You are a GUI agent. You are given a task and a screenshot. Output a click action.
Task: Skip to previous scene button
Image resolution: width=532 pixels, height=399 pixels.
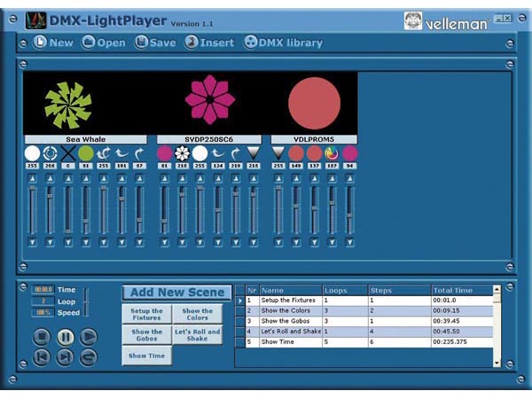click(x=42, y=357)
